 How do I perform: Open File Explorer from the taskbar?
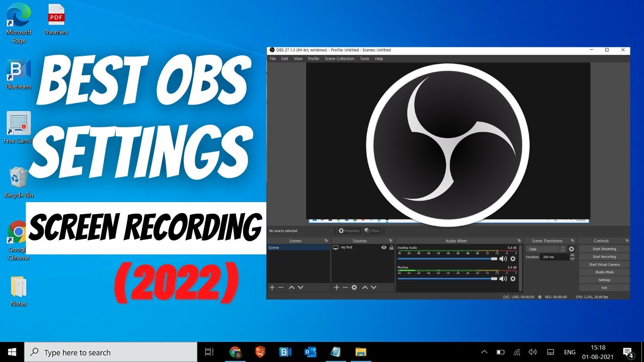coord(360,352)
